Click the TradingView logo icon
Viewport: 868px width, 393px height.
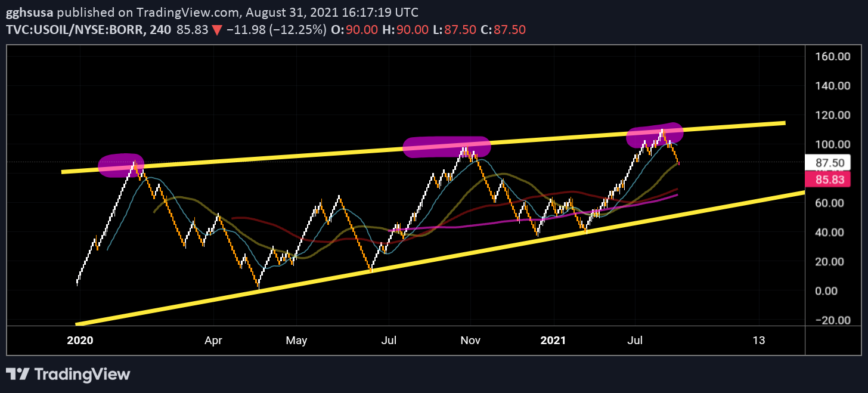tap(18, 374)
